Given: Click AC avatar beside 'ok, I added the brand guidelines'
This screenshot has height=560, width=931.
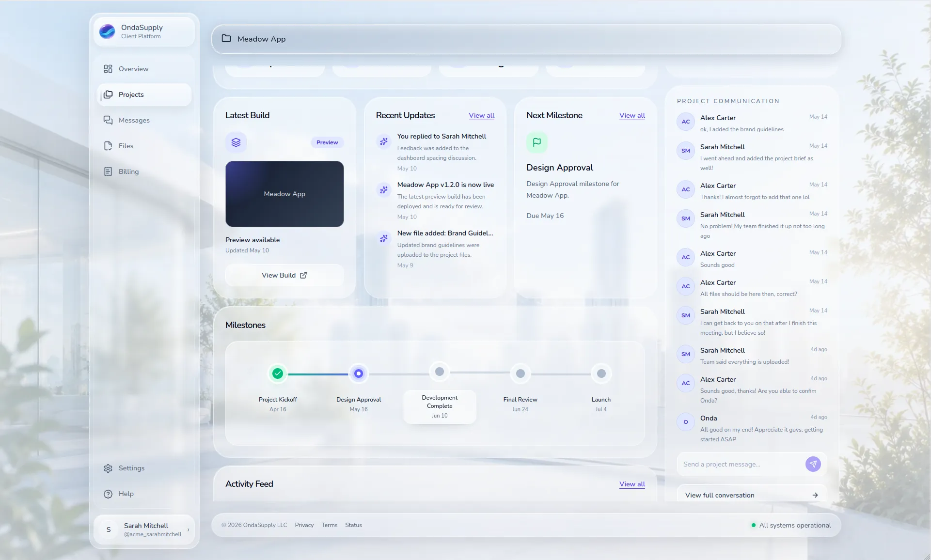Looking at the screenshot, I should tap(686, 122).
